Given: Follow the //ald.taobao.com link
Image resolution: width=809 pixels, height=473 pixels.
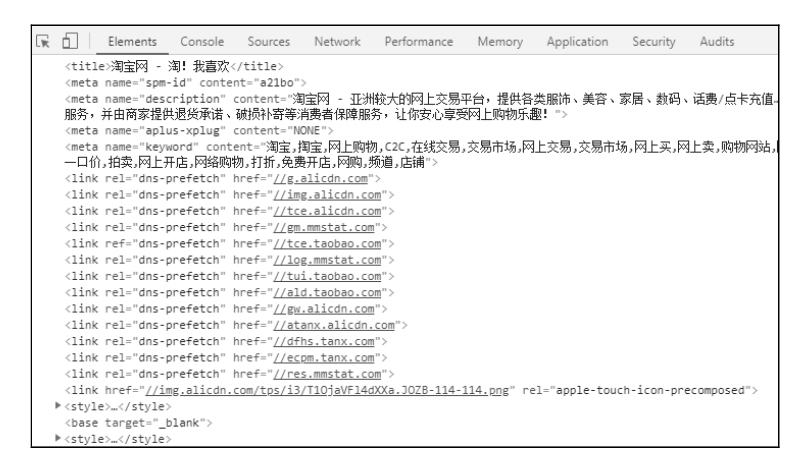Looking at the screenshot, I should pyautogui.click(x=327, y=292).
